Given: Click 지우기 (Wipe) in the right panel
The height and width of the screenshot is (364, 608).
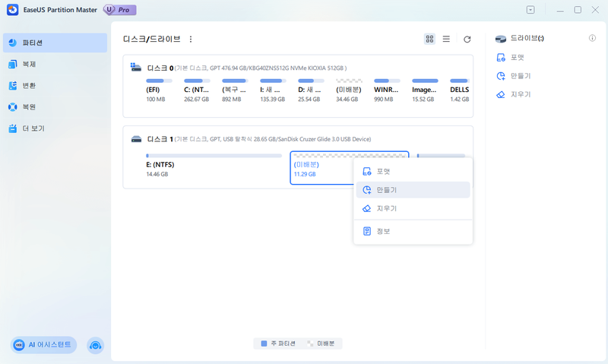Looking at the screenshot, I should 520,94.
